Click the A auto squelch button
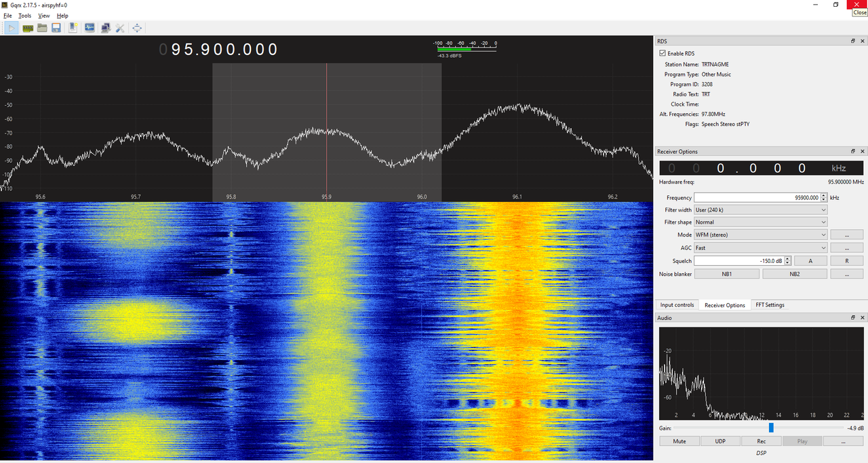This screenshot has width=868, height=463. tap(810, 260)
